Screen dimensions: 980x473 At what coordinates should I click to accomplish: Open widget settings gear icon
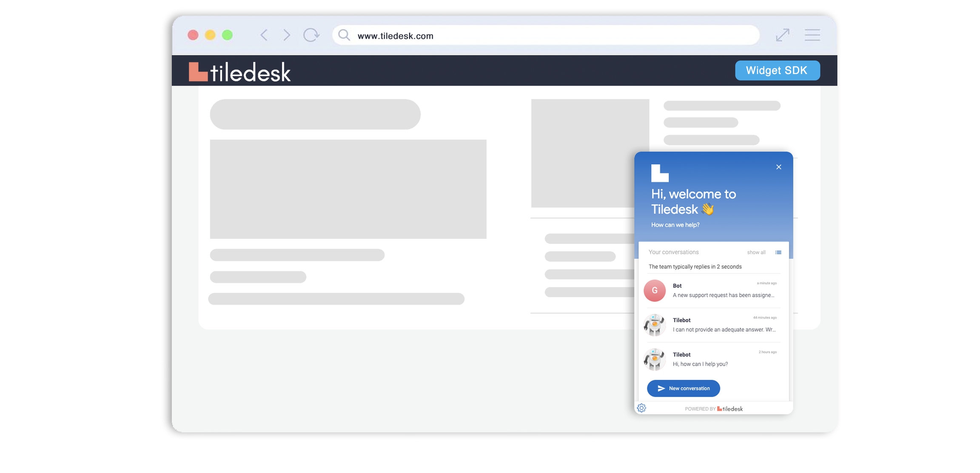[x=641, y=408]
